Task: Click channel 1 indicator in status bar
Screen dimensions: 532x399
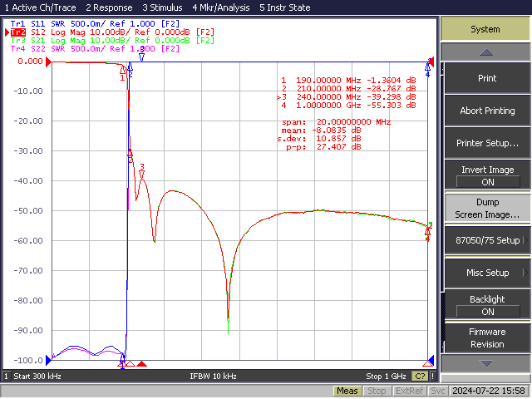Action: (x=6, y=377)
